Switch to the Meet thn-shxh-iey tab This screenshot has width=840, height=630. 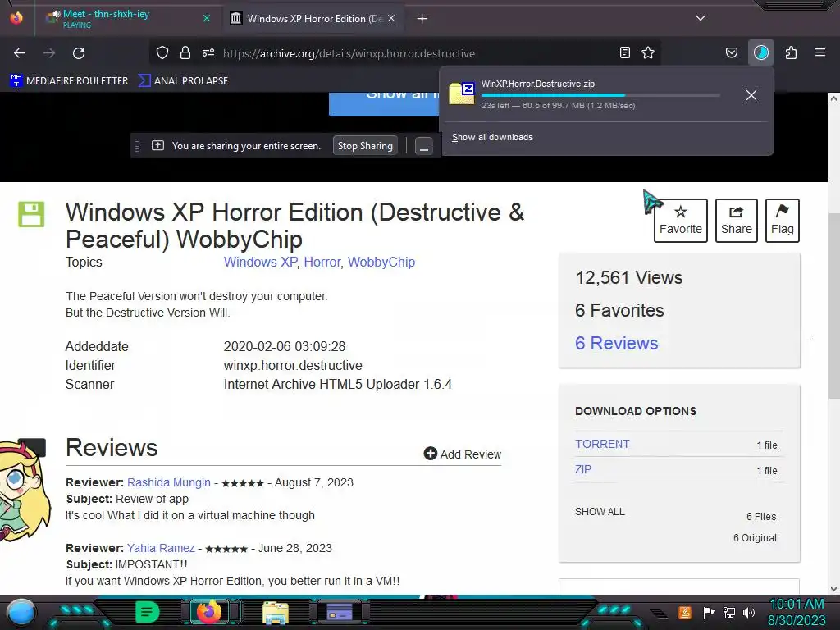click(126, 18)
